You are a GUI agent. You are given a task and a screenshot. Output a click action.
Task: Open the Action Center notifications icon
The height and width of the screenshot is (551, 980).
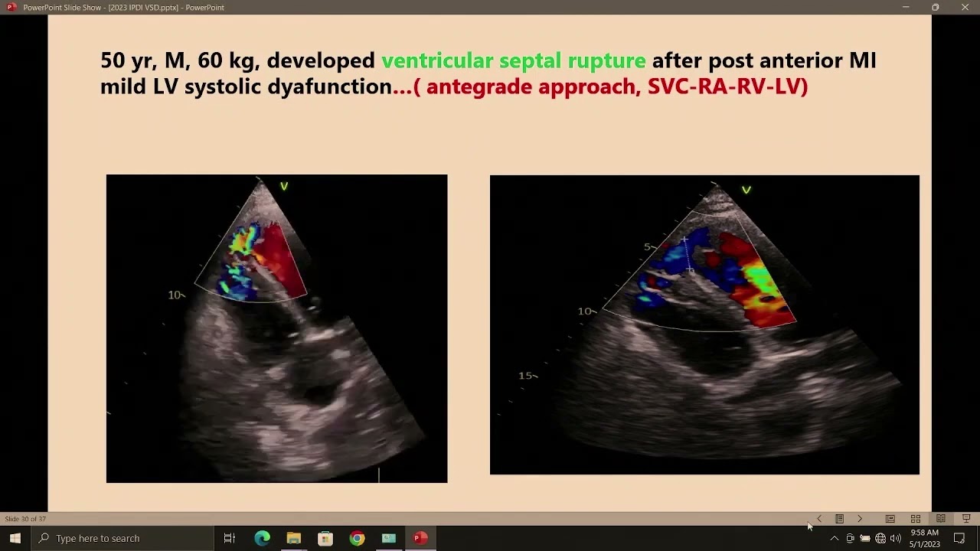(959, 538)
